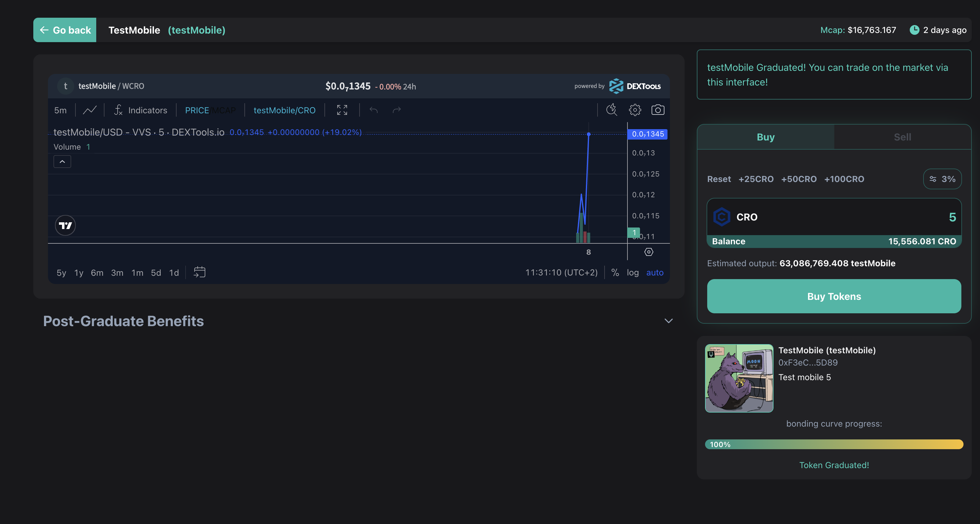Image resolution: width=980 pixels, height=524 pixels.
Task: Toggle percent scale on the chart
Action: click(615, 272)
